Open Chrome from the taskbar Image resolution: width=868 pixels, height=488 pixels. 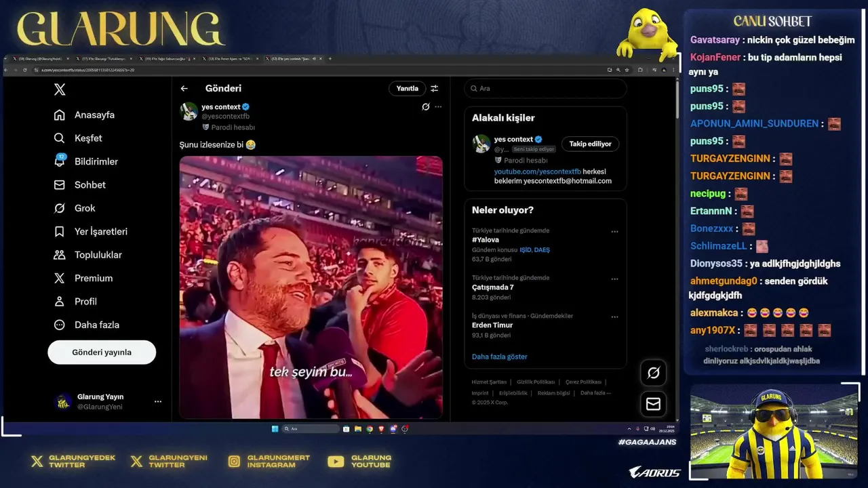(370, 429)
